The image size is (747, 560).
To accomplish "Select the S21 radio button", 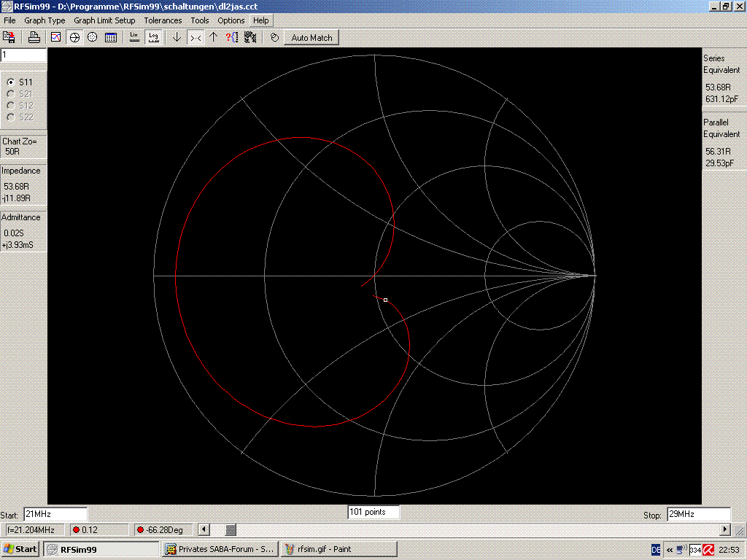I will [10, 94].
